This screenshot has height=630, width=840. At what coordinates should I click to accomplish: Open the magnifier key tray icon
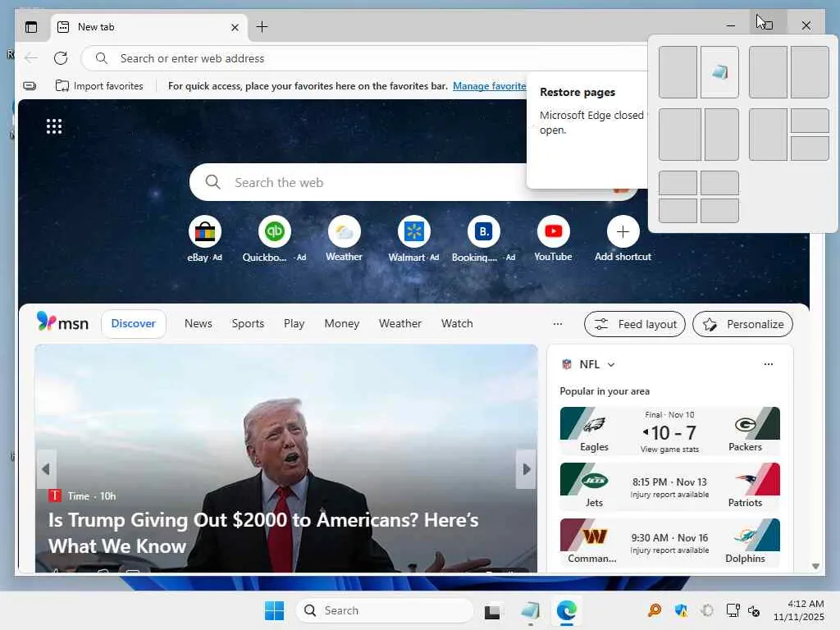point(654,610)
